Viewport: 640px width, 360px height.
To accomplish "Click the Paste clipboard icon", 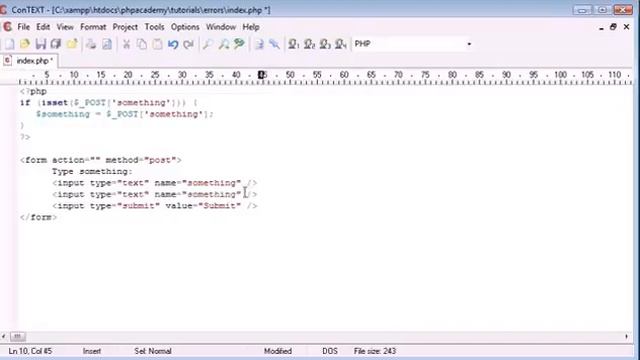I will pyautogui.click(x=158, y=44).
